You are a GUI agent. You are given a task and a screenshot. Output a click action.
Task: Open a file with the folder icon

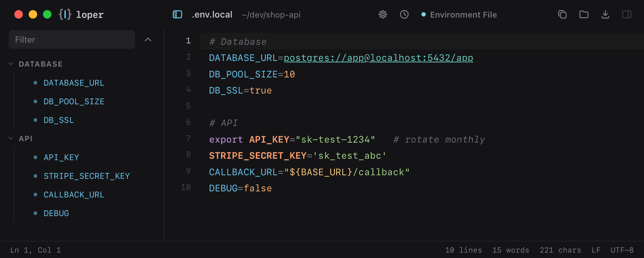[x=584, y=14]
